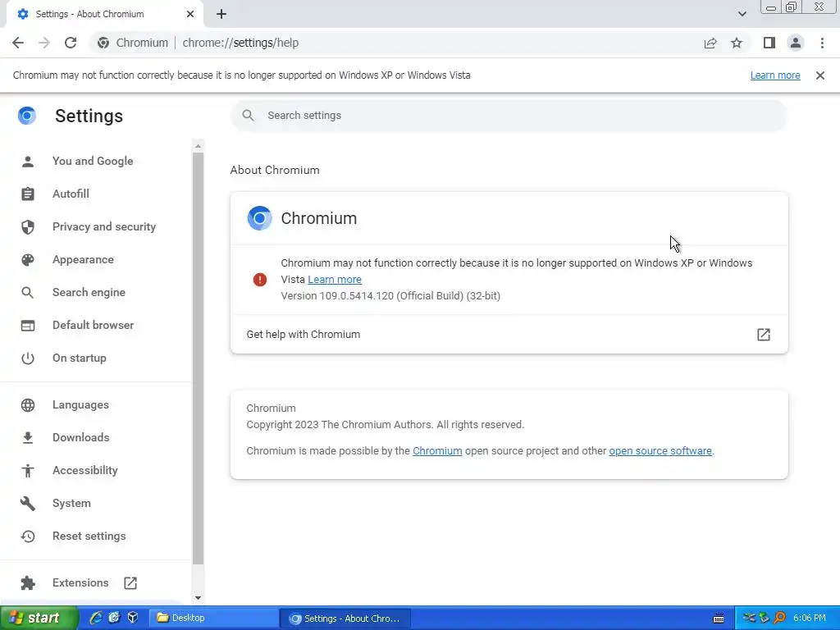Click the System wrench icon

[x=28, y=503]
